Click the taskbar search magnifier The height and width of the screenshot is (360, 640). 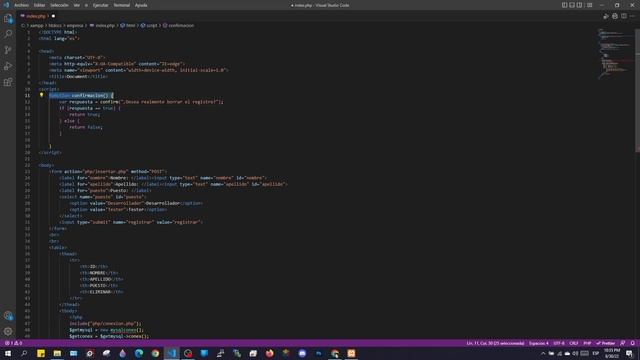point(24,353)
